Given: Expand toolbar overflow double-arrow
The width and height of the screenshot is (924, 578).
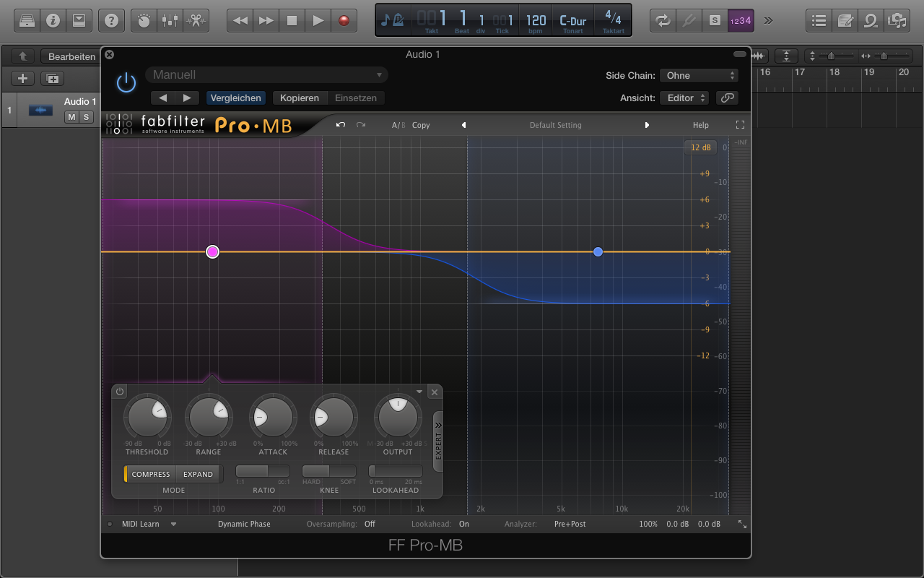Looking at the screenshot, I should click(x=768, y=21).
